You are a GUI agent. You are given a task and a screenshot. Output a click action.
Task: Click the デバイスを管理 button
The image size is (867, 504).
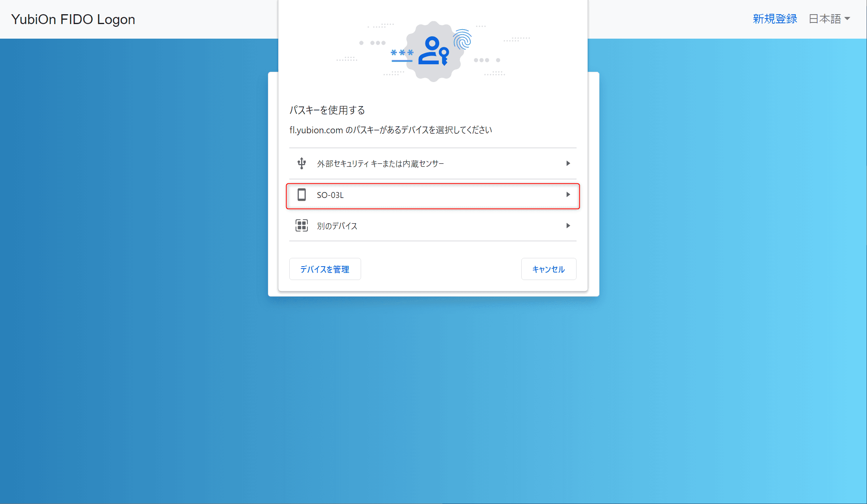click(x=325, y=269)
